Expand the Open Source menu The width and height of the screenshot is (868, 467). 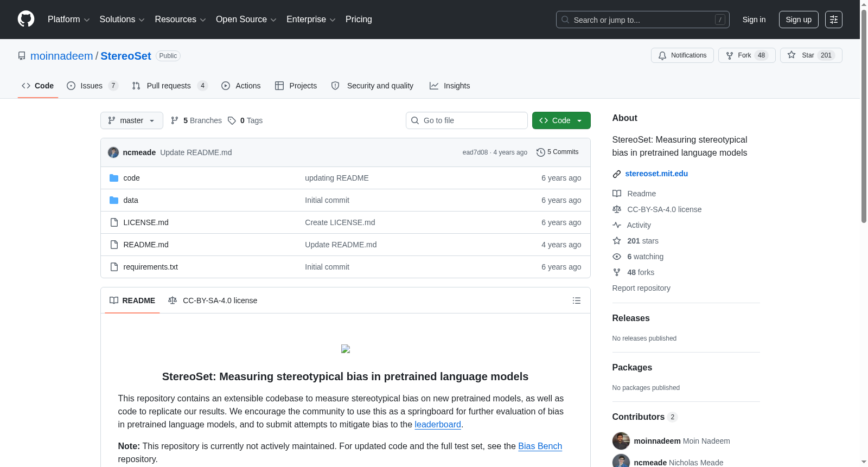point(246,20)
